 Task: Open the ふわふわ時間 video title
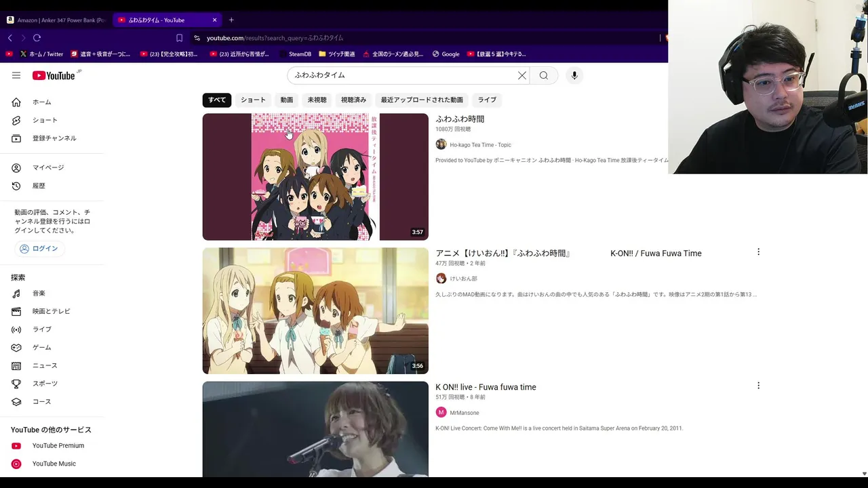(x=460, y=119)
